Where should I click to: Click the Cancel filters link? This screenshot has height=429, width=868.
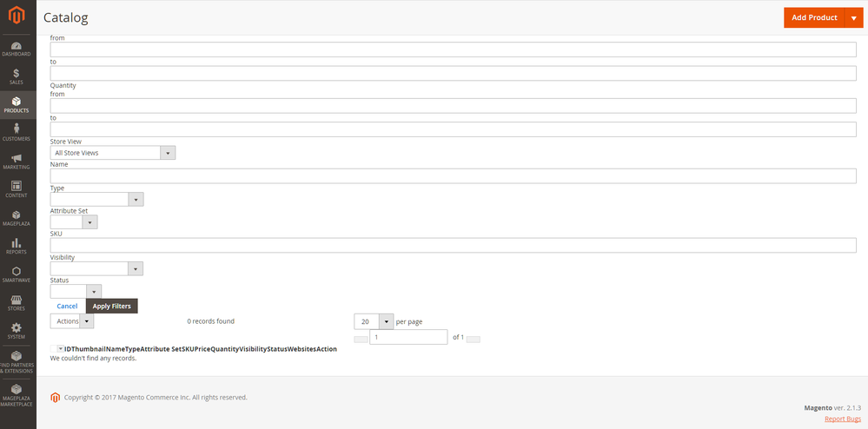[67, 307]
